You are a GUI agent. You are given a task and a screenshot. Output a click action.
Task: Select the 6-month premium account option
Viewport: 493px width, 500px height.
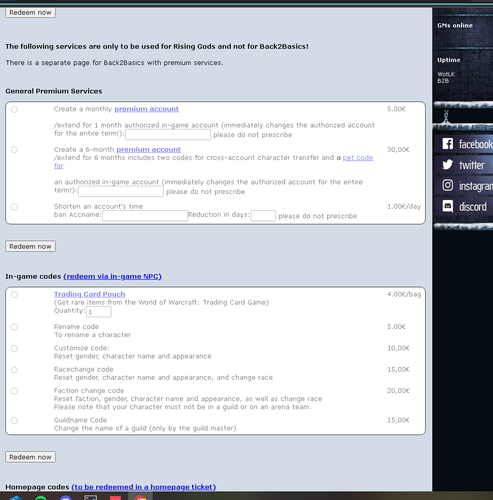click(14, 150)
